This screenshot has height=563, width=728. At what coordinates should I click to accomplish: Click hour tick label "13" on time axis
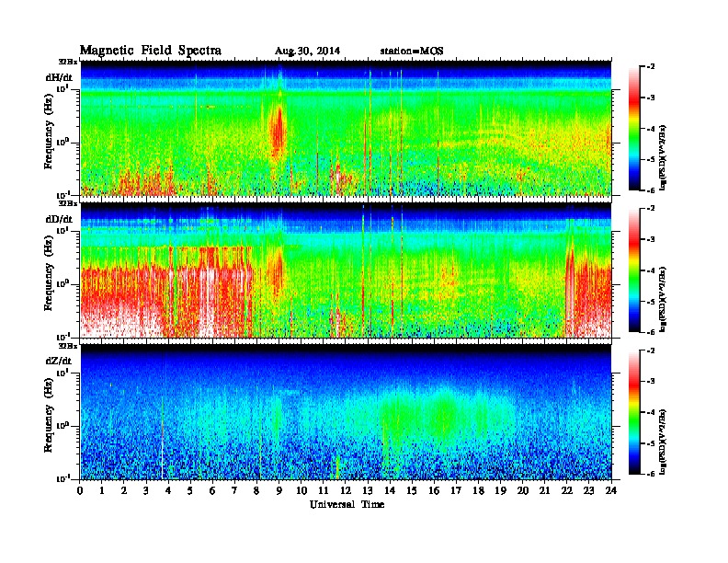368,490
